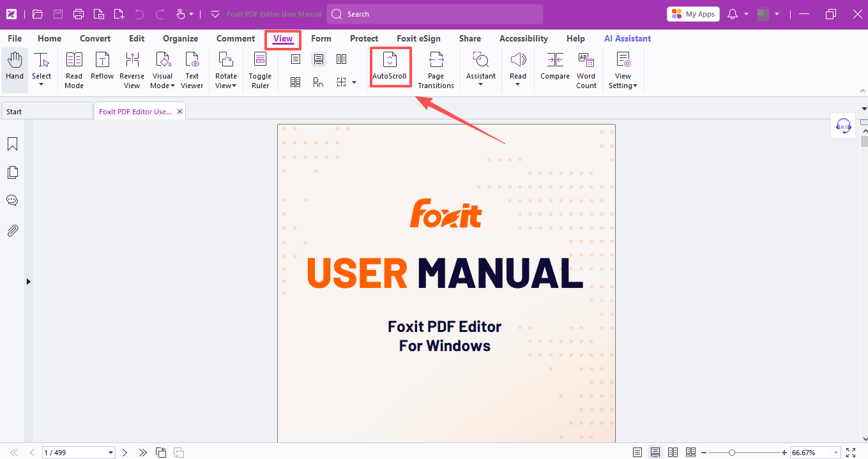868x459 pixels.
Task: Expand the Visual Mode dropdown
Action: (x=172, y=86)
